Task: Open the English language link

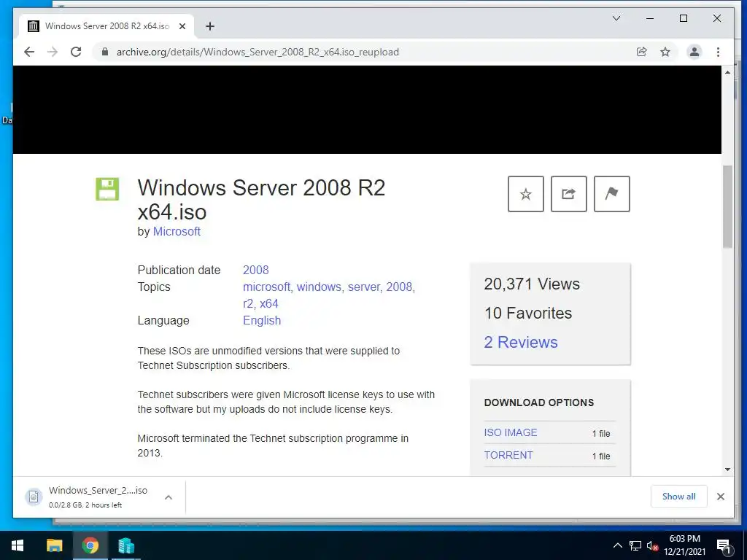Action: pyautogui.click(x=262, y=321)
